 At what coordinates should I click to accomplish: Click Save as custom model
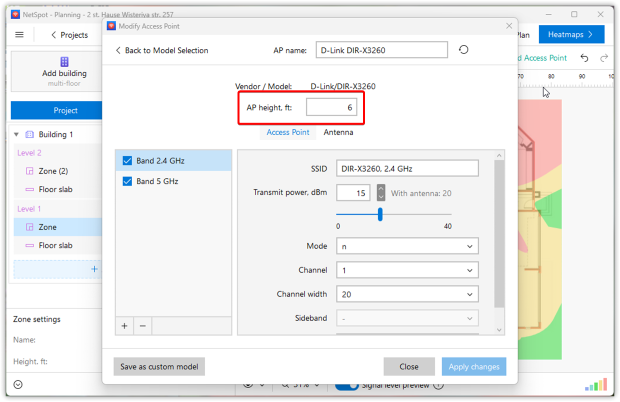click(x=159, y=367)
